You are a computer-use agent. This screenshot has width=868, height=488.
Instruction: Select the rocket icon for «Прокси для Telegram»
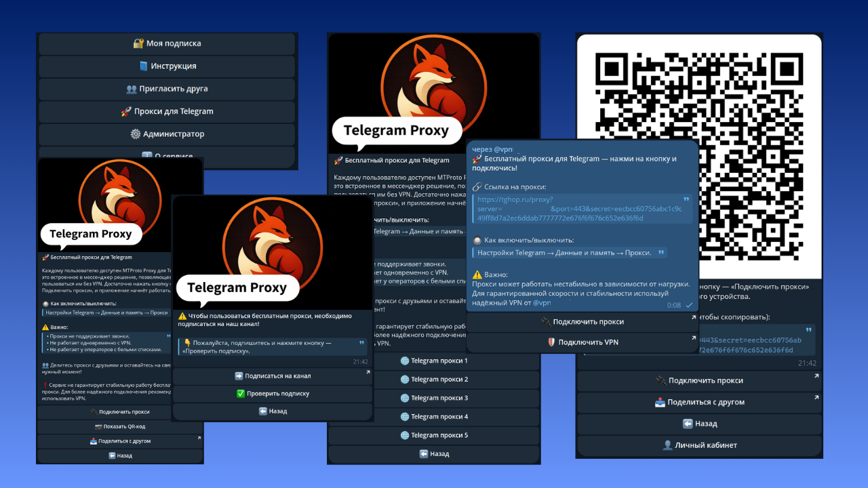126,111
